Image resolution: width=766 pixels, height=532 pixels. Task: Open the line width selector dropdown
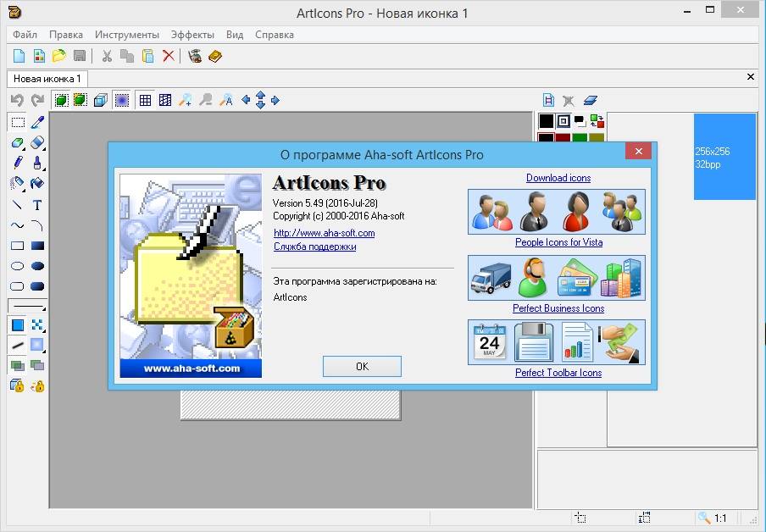(x=28, y=307)
